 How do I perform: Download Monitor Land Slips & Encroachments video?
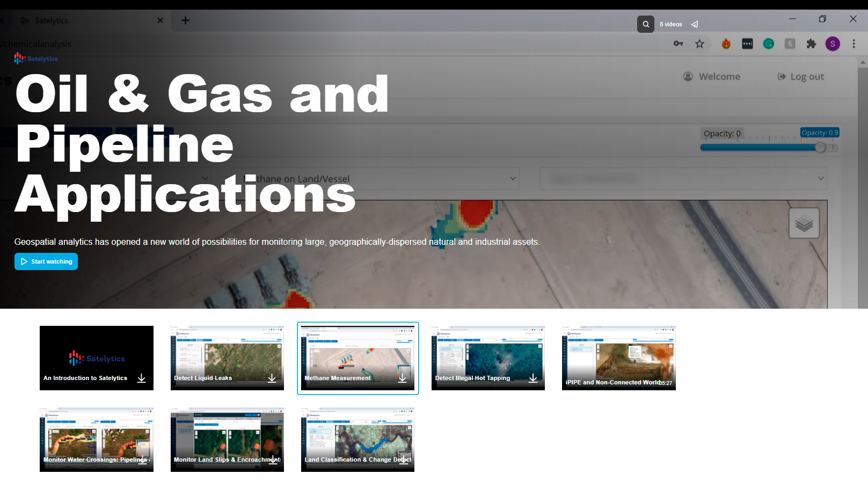(x=273, y=460)
